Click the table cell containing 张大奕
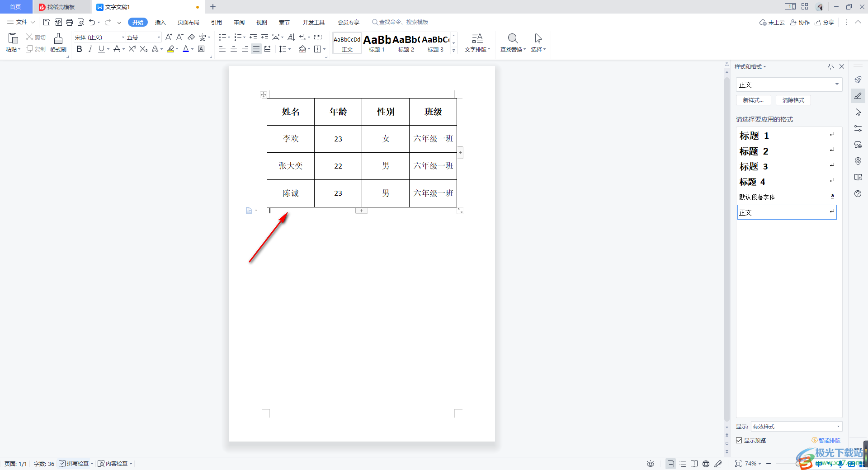The height and width of the screenshot is (470, 868). pos(291,166)
